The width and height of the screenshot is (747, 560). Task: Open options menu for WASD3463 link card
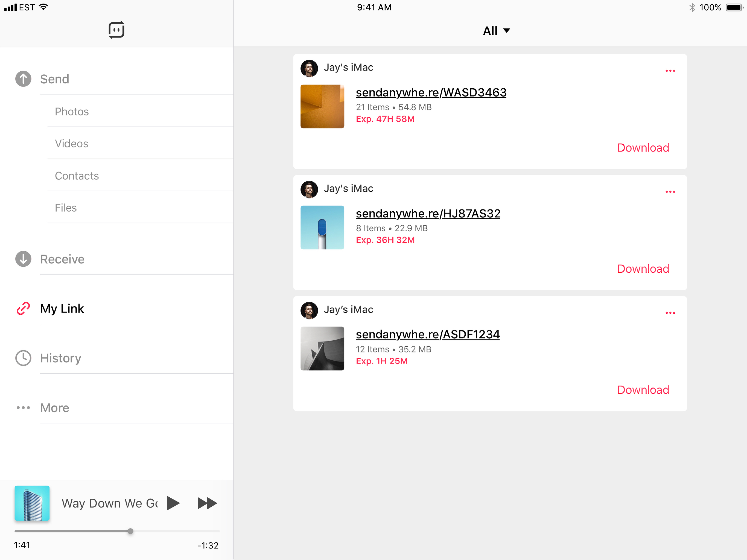click(670, 71)
